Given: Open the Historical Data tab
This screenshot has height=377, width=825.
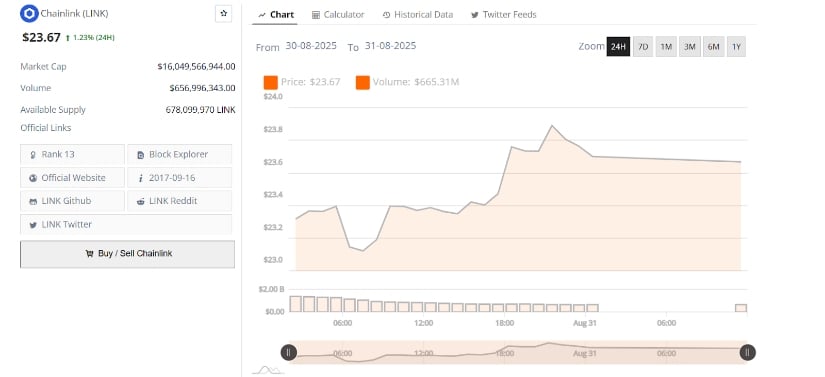Looking at the screenshot, I should [x=418, y=15].
